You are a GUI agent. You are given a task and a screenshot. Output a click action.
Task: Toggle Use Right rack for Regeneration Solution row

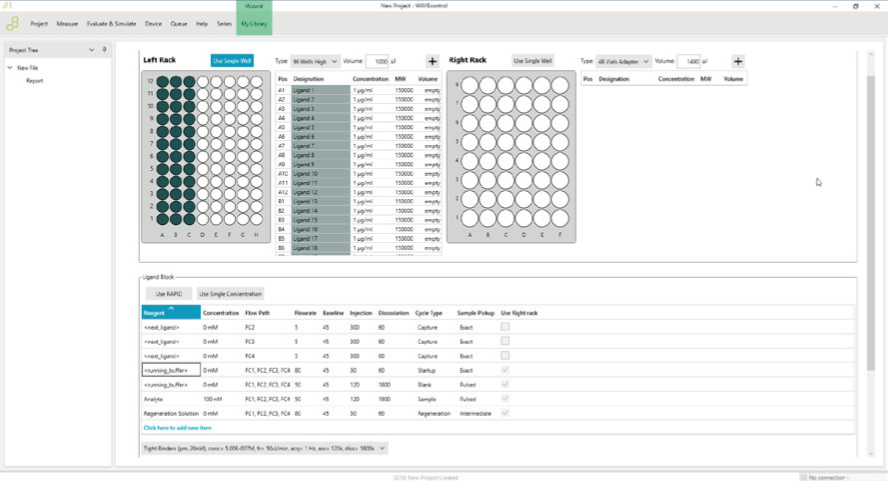[x=505, y=413]
